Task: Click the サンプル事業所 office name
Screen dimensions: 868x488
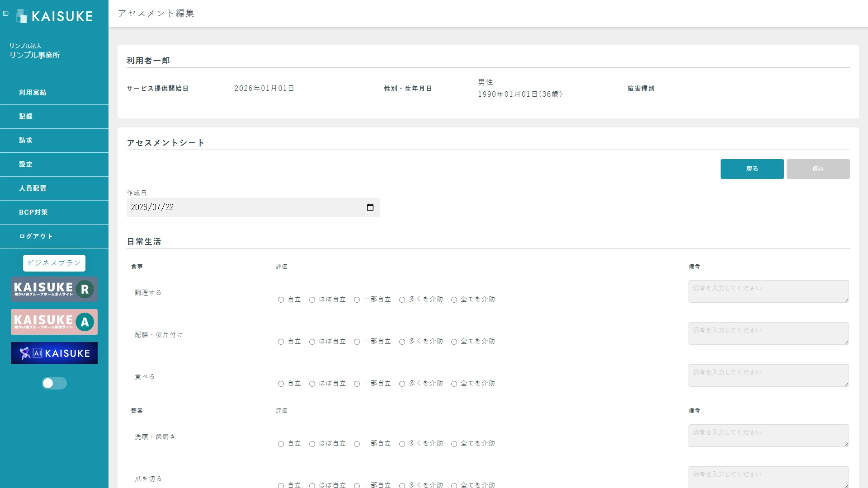Action: tap(34, 55)
